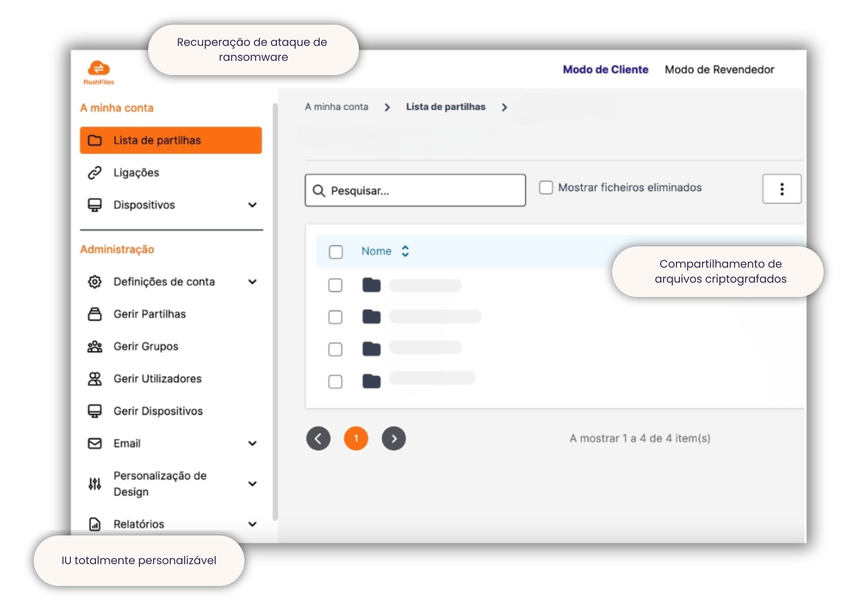Click breadcrumb chevron after Lista de partilhas
Screen dimensions: 863x616
pos(504,107)
